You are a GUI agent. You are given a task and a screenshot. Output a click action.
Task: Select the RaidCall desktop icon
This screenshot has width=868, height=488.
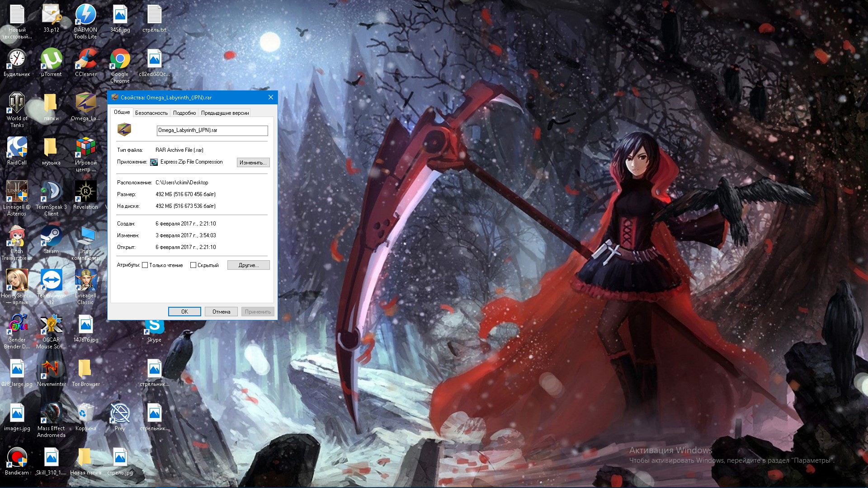tap(17, 151)
